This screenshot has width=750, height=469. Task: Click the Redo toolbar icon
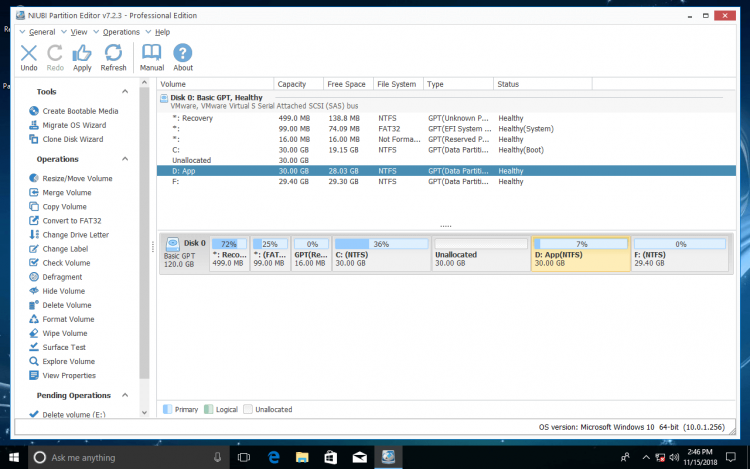(55, 58)
